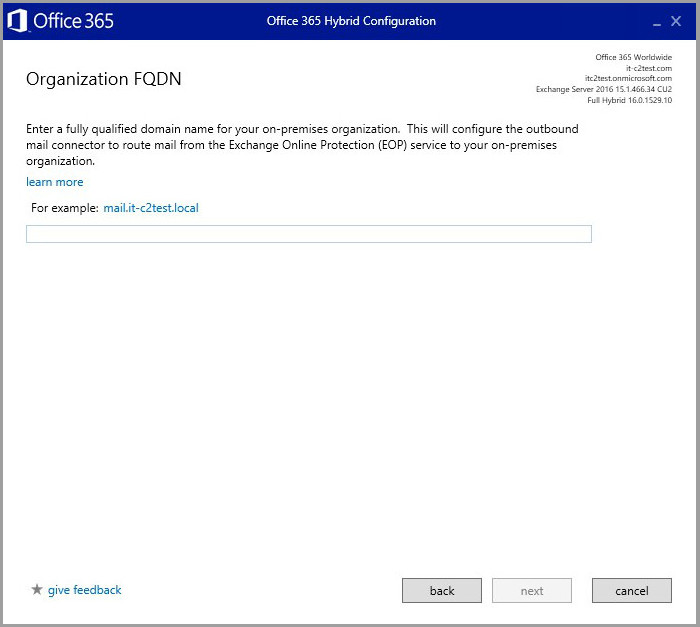Open the learn more link
Screen dimensions: 700x627
(x=54, y=182)
